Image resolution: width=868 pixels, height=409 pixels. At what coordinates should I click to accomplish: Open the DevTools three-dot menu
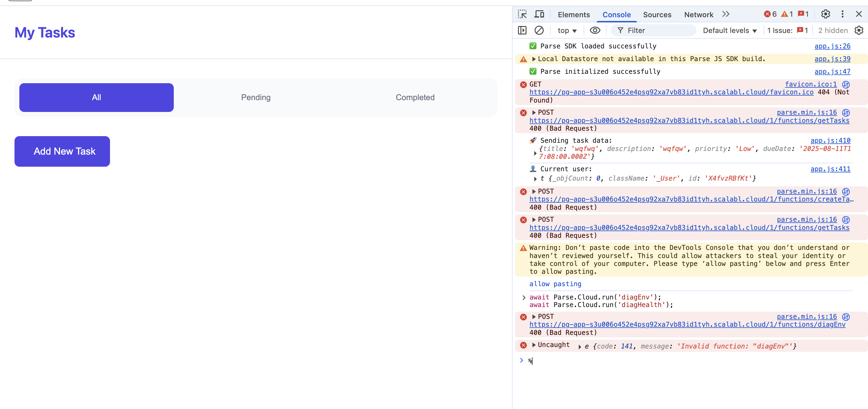click(x=842, y=14)
